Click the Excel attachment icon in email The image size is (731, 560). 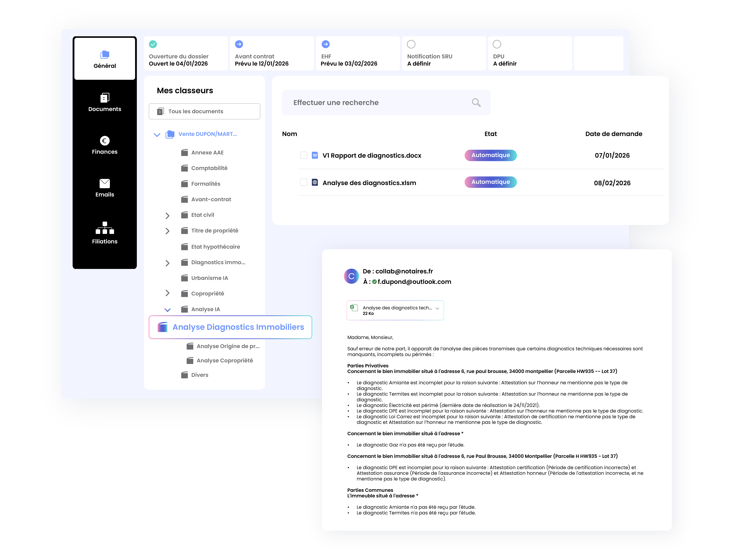[x=354, y=308]
